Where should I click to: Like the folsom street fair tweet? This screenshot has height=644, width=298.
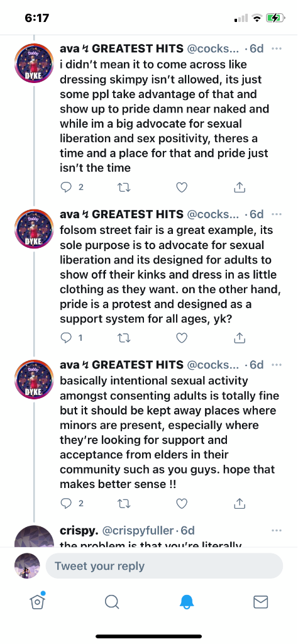(182, 338)
